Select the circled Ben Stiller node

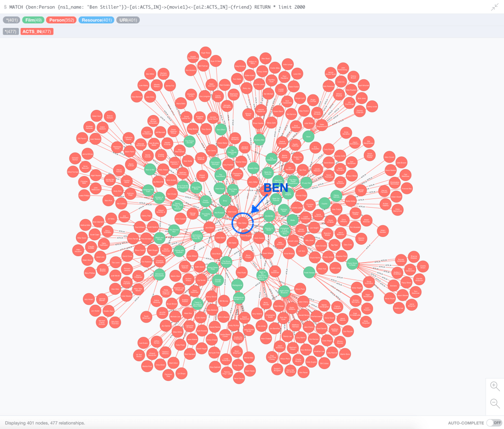[x=243, y=223]
